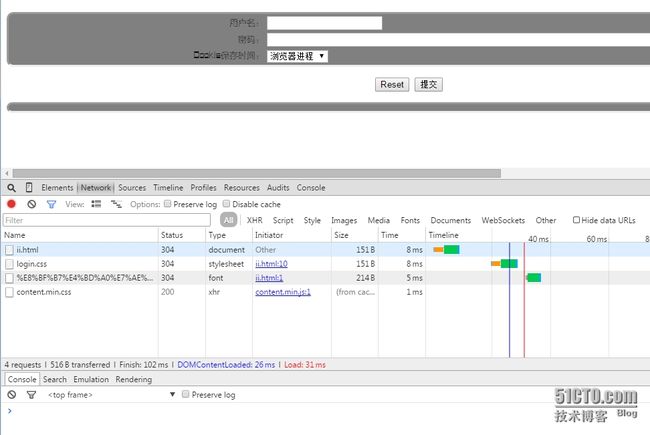Open the Resources panel tab
Screen dimensions: 650x435
coord(242,188)
